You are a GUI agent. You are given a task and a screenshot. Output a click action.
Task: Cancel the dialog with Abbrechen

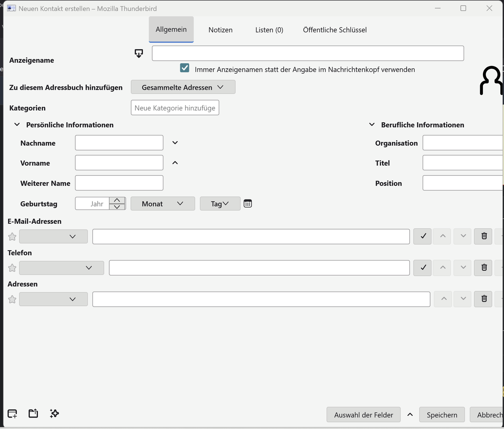tap(487, 415)
